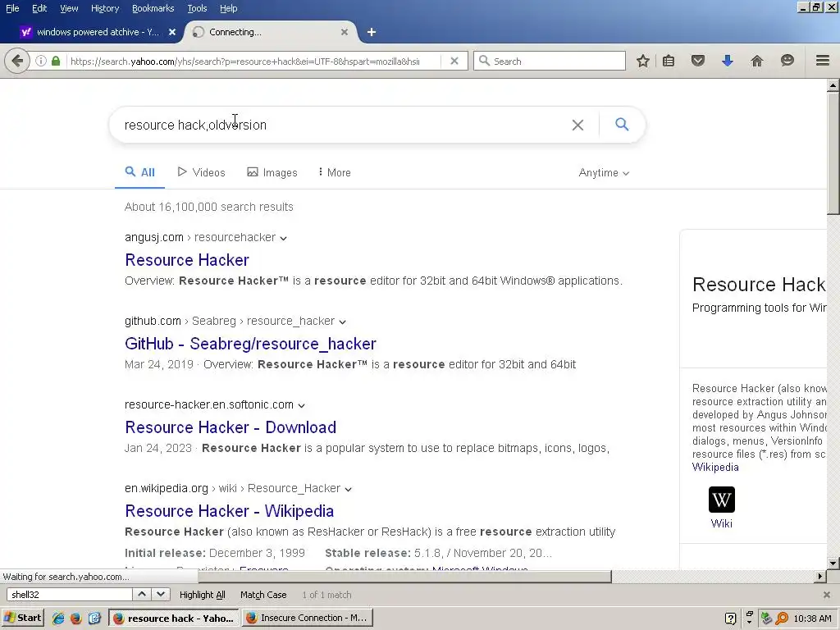Open 'GitHub - Seabreg/resource_hacker' result
This screenshot has width=840, height=630.
pyautogui.click(x=251, y=344)
